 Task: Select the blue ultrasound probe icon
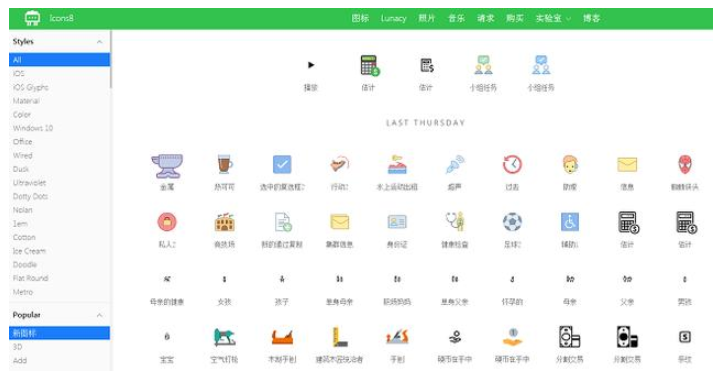click(455, 165)
